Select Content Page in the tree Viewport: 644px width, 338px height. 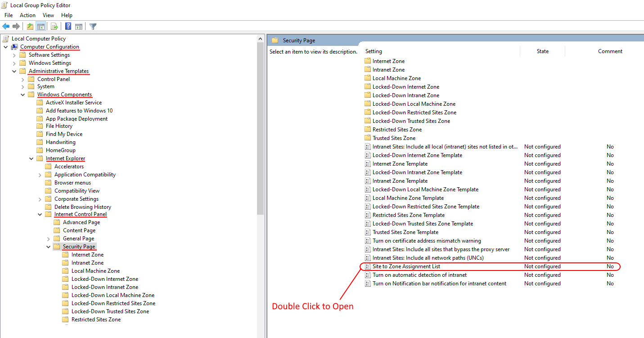(79, 230)
